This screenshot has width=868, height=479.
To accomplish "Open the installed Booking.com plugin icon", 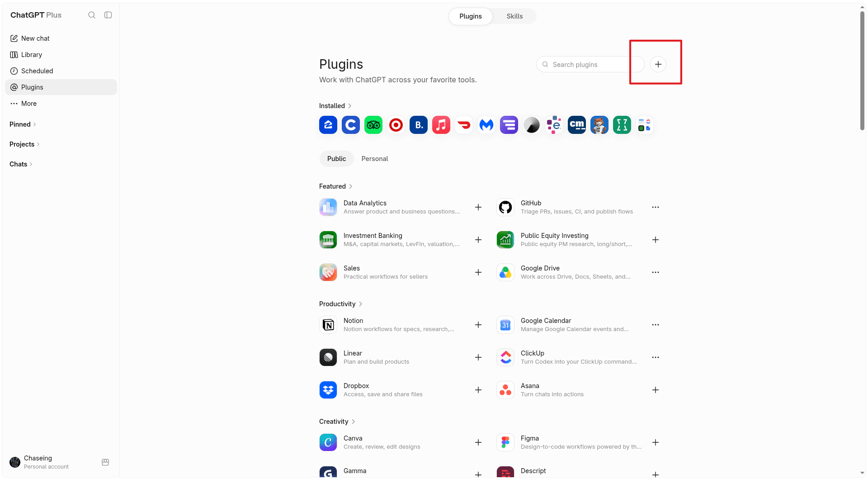I will click(419, 125).
